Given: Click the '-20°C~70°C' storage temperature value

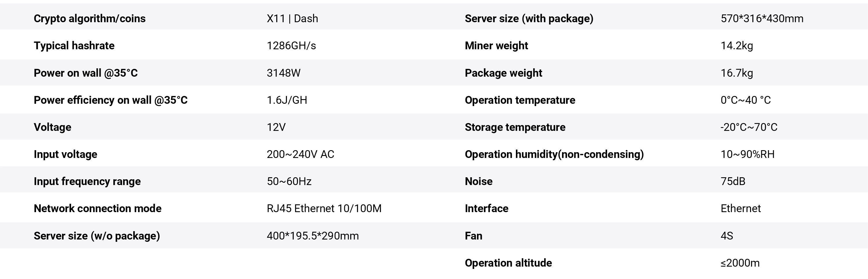Looking at the screenshot, I should point(749,127).
